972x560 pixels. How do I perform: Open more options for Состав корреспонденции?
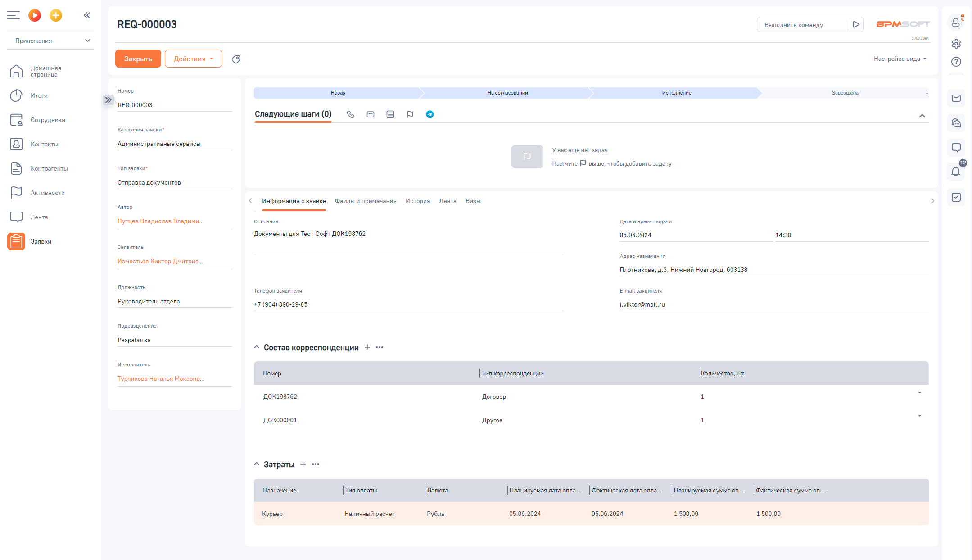click(380, 347)
